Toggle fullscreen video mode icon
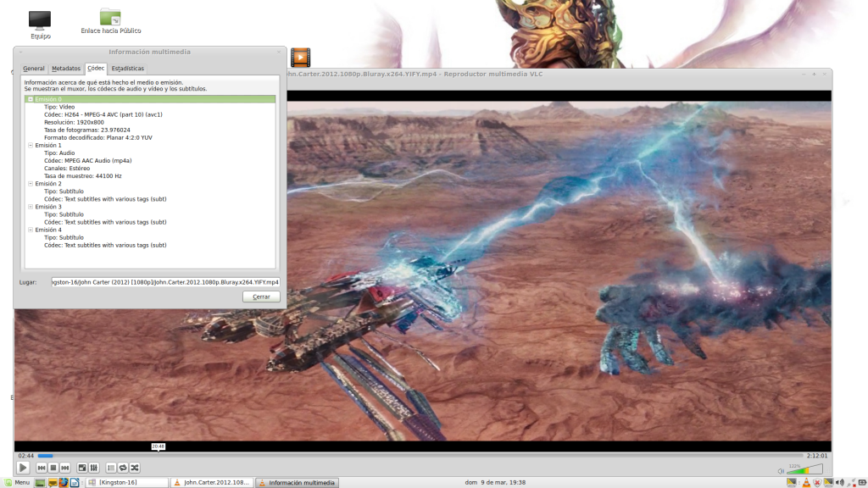The width and height of the screenshot is (868, 488). click(x=82, y=468)
